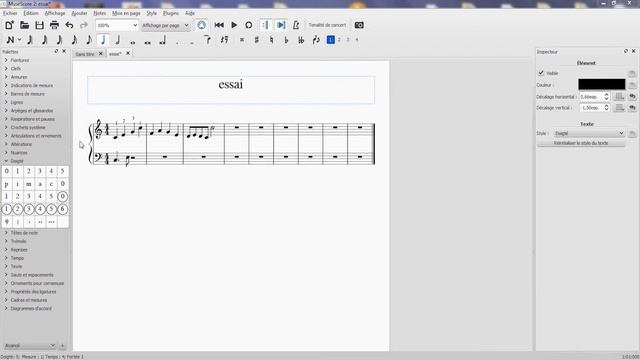Open the Plugins menu

[171, 13]
